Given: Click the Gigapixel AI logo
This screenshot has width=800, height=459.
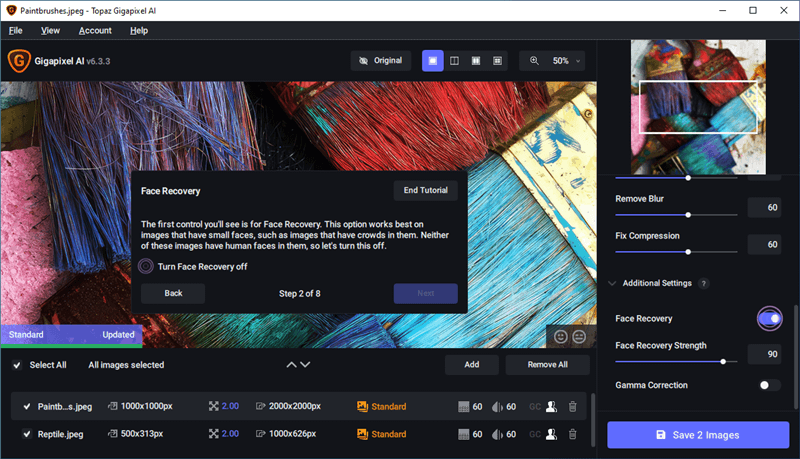Looking at the screenshot, I should tap(19, 61).
